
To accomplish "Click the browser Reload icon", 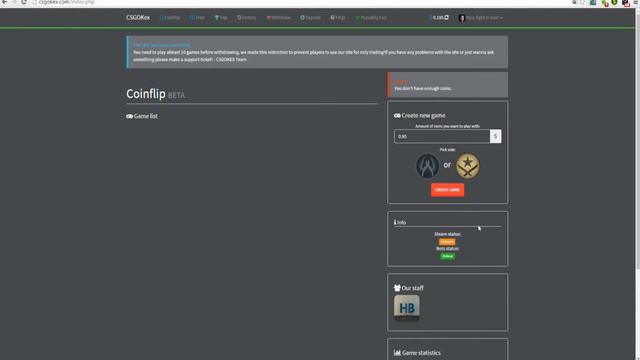I will tap(24, 2).
